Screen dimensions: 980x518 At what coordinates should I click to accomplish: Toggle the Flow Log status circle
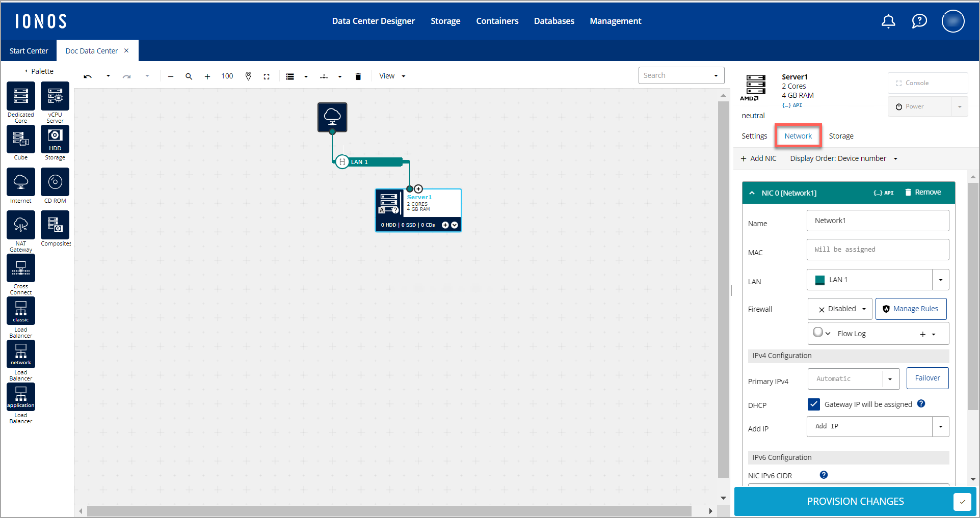tap(818, 333)
